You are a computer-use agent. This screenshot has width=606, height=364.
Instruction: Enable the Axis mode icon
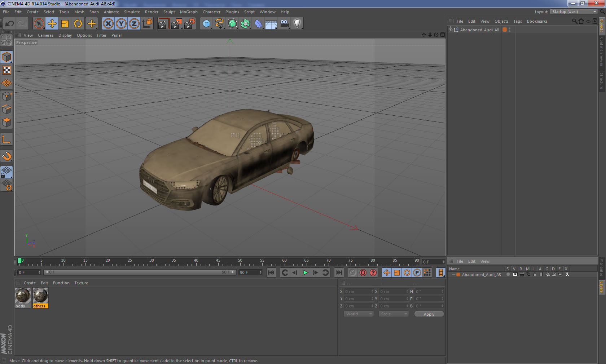[x=7, y=139]
